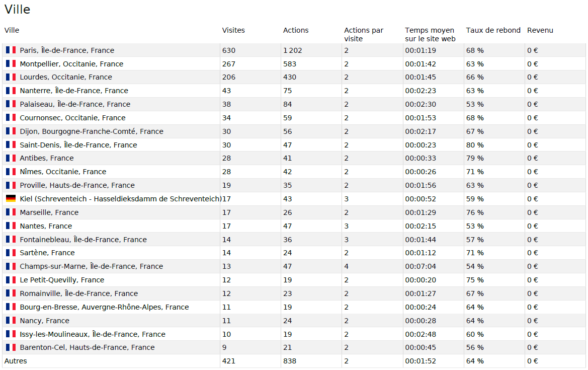Click the flag next to Barenton-Cel
The height and width of the screenshot is (370, 588).
point(11,347)
